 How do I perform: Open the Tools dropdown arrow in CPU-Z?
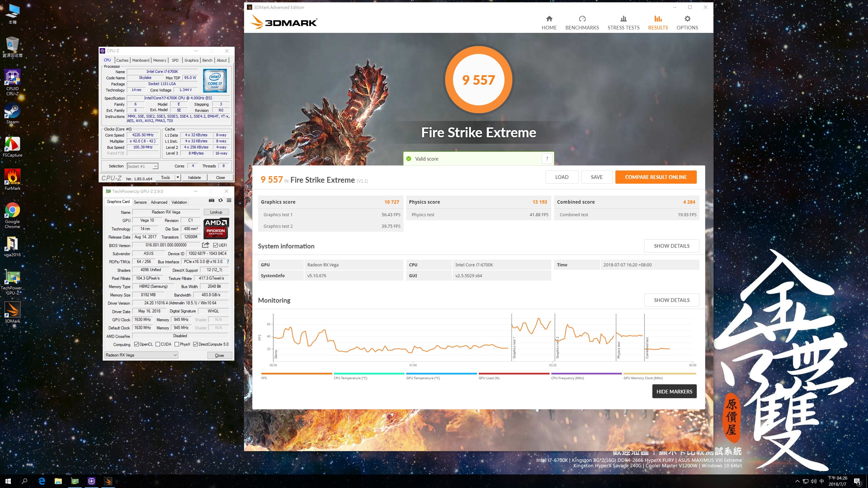tap(177, 178)
